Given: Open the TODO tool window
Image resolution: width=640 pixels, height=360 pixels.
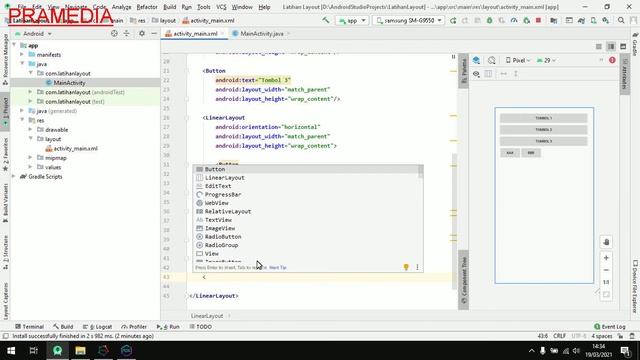Looking at the screenshot, I should pyautogui.click(x=201, y=327).
